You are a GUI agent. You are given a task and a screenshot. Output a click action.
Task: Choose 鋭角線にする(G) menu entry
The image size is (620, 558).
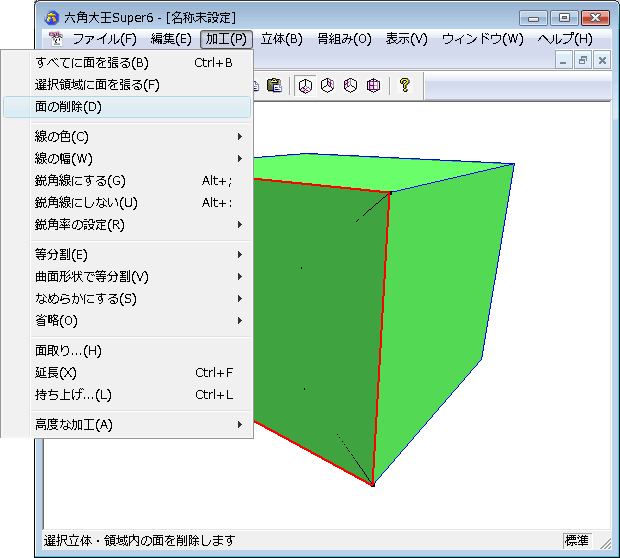(127, 181)
